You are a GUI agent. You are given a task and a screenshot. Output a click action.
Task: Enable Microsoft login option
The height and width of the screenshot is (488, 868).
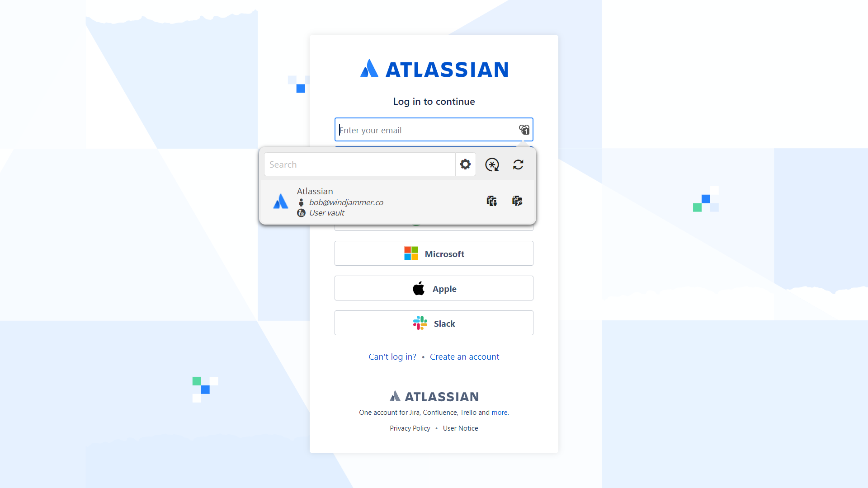click(434, 253)
